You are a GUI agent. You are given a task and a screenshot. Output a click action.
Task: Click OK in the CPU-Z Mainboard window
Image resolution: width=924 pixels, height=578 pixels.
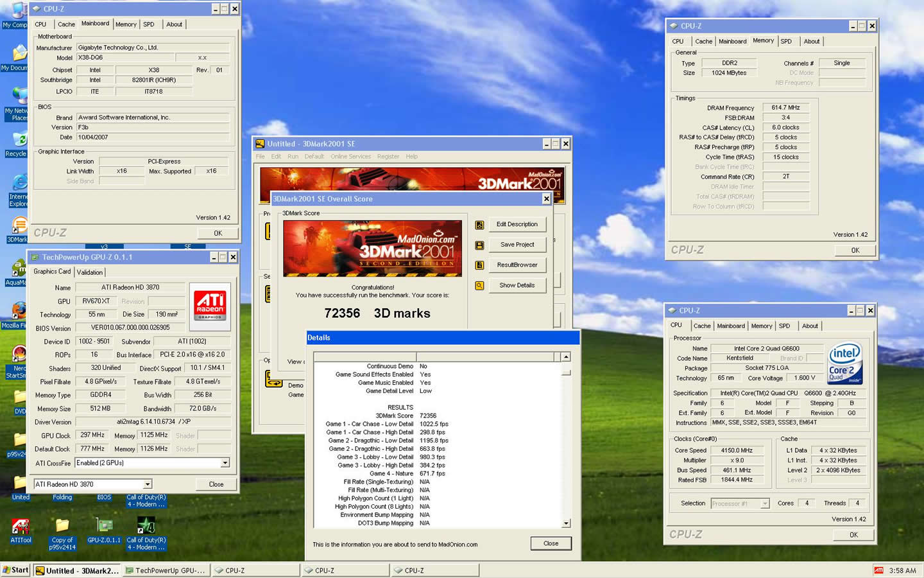[x=218, y=234]
